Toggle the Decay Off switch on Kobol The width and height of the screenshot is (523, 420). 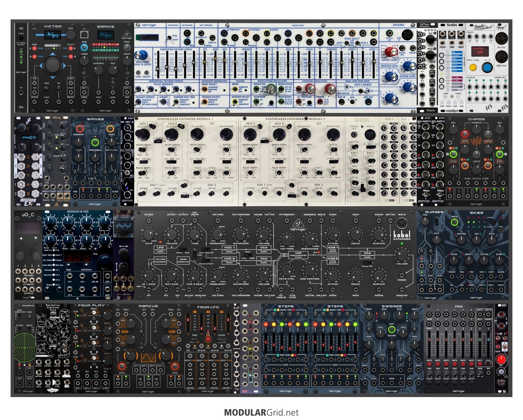click(x=367, y=263)
